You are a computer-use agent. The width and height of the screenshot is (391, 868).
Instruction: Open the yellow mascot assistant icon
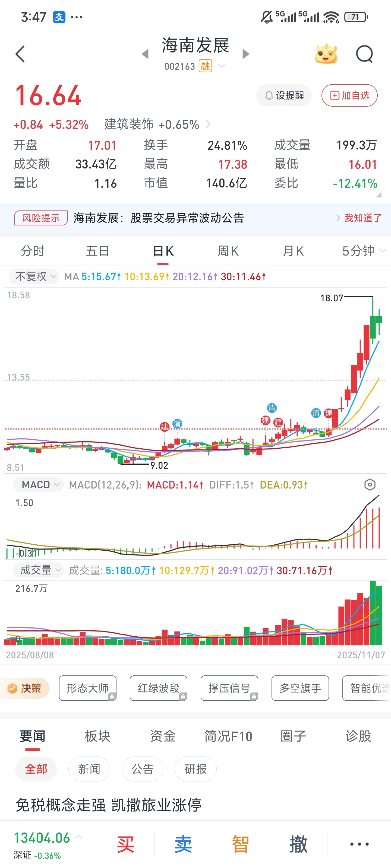click(326, 54)
